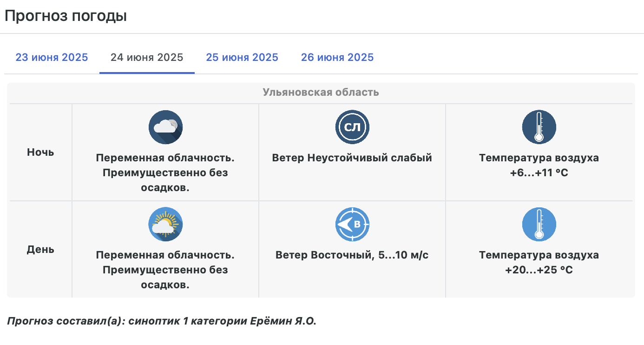Viewport: 644px width, 345px height.
Task: Click the night wind 'СЛ' icon
Action: coord(352,127)
